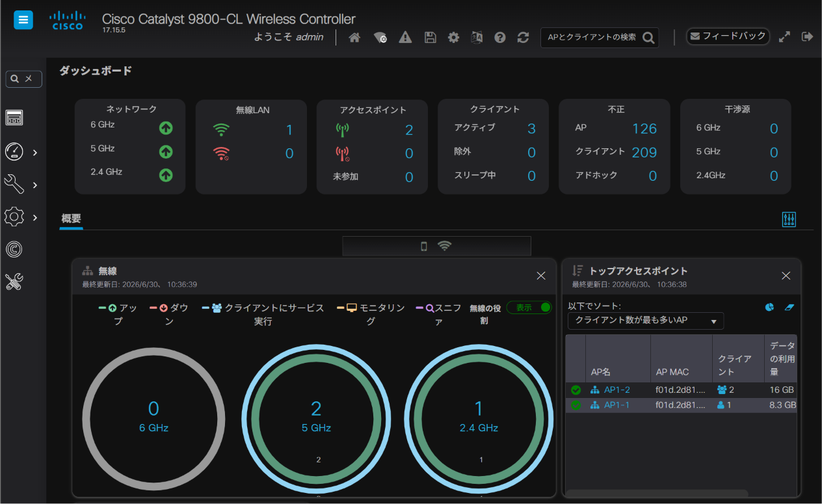Open the blue hamburger menu button
Viewport: 822px width, 504px height.
tap(23, 20)
